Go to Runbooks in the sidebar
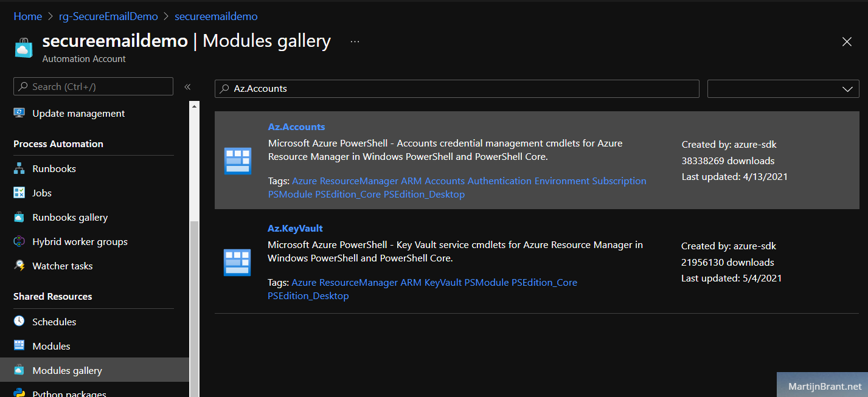 pos(54,168)
